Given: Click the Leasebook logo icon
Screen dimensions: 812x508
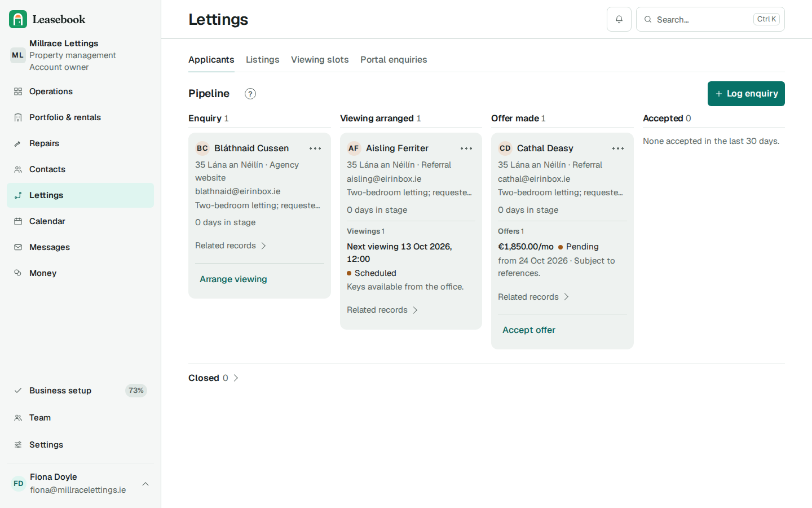Looking at the screenshot, I should [18, 19].
